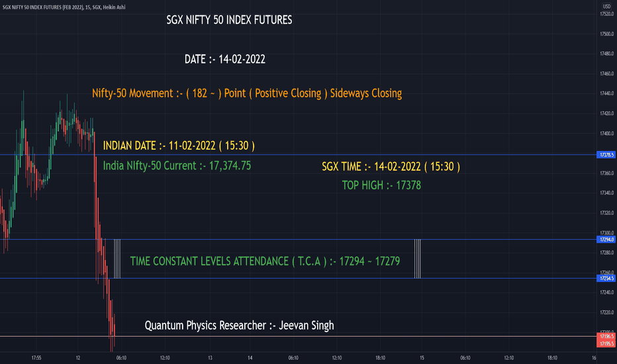Click the red 17196.5 current price label
The width and height of the screenshot is (617, 364).
click(606, 336)
